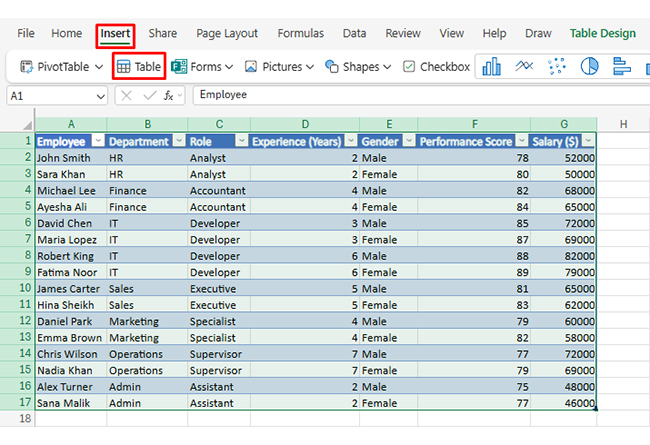Viewport: 650px width, 445px height.
Task: Toggle the Gender column filter button
Action: pos(407,141)
